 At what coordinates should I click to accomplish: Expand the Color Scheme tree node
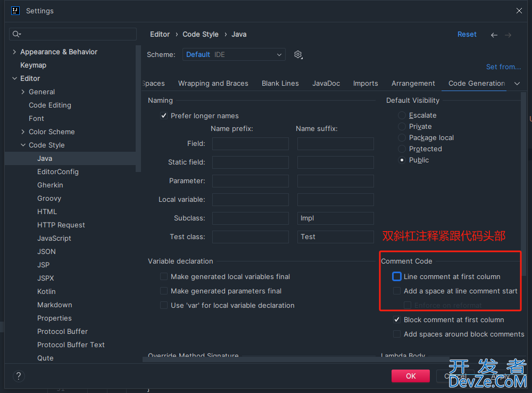tap(23, 132)
